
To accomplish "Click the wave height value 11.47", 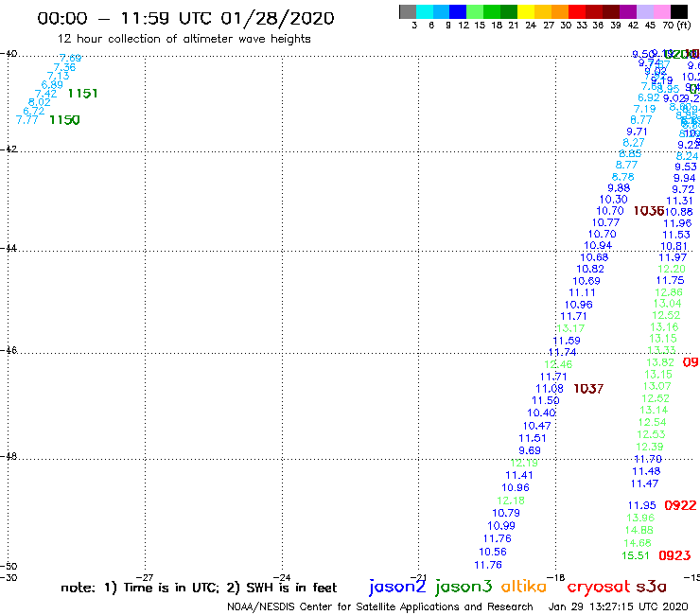I will 644,483.
